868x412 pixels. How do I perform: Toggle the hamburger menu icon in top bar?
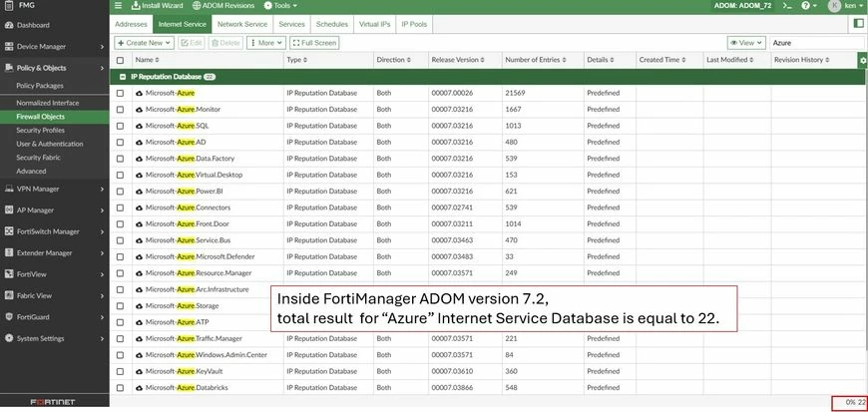click(x=118, y=6)
